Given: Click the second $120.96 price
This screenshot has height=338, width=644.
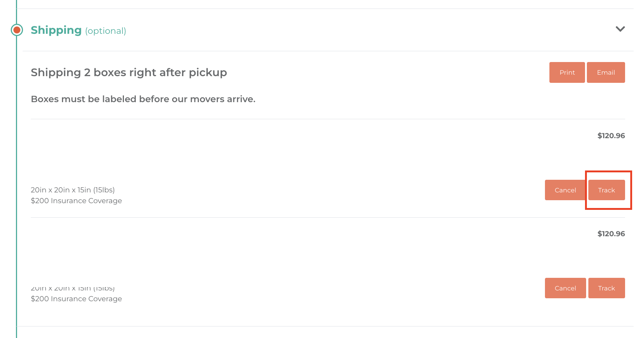Looking at the screenshot, I should point(611,234).
